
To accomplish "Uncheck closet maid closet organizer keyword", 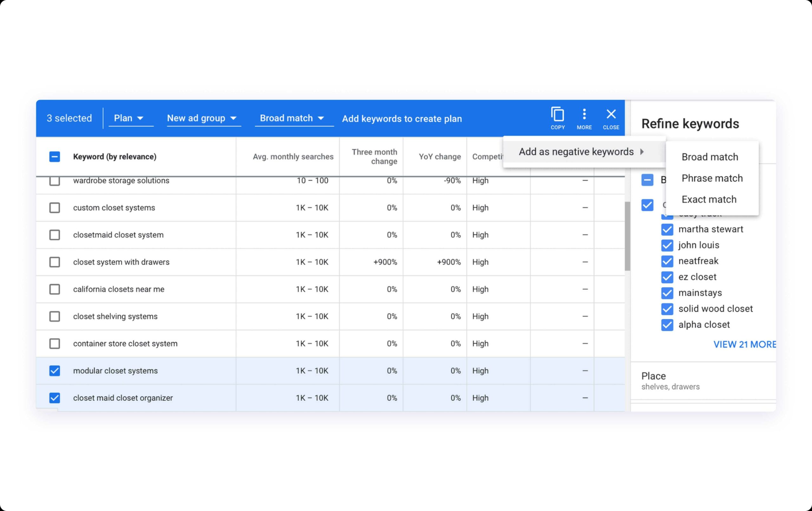I will (55, 398).
